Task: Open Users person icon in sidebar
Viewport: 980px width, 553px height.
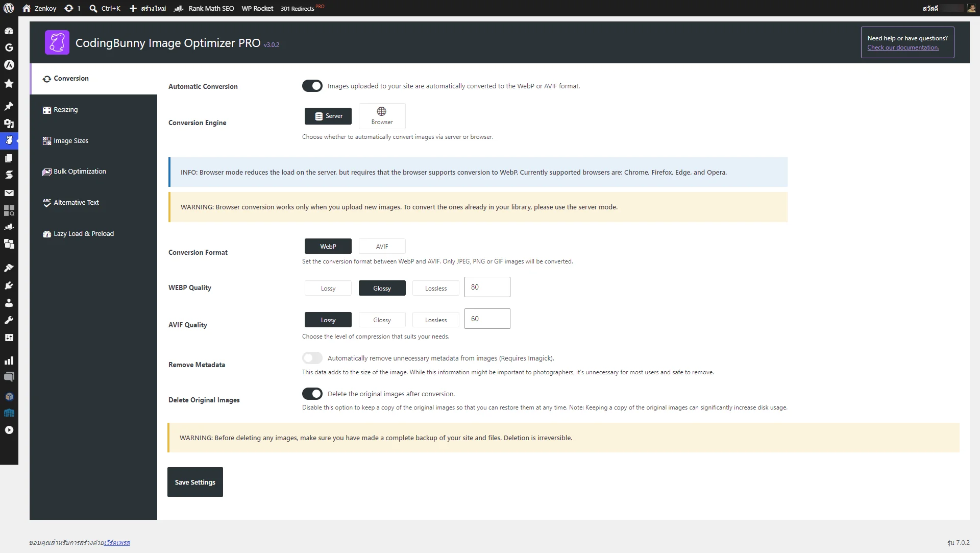Action: (x=9, y=303)
